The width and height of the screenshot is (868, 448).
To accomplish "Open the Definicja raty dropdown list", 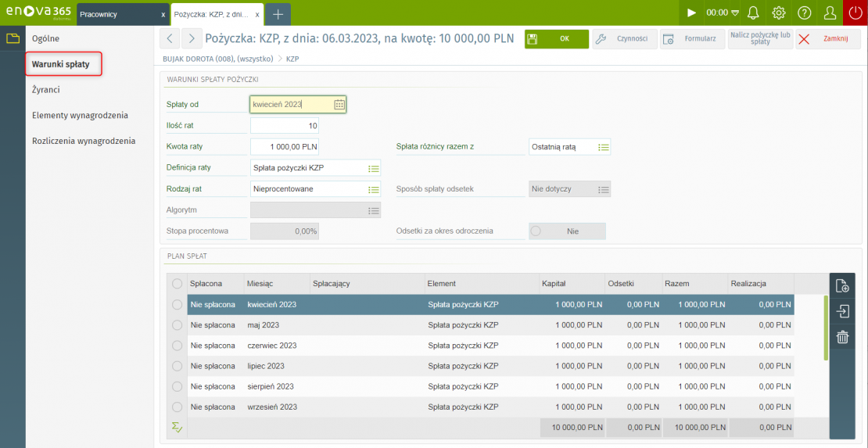I will click(x=374, y=168).
